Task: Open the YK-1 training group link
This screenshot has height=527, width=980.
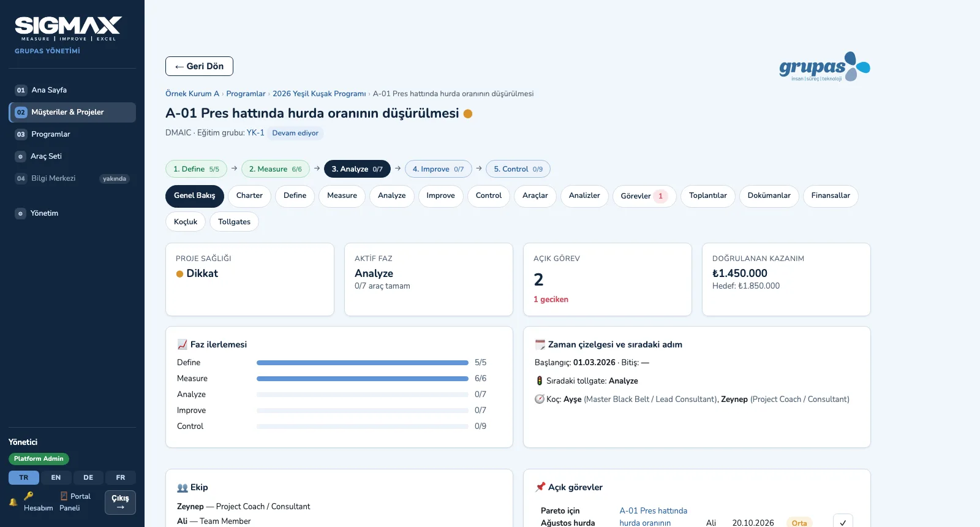Action: (x=255, y=133)
